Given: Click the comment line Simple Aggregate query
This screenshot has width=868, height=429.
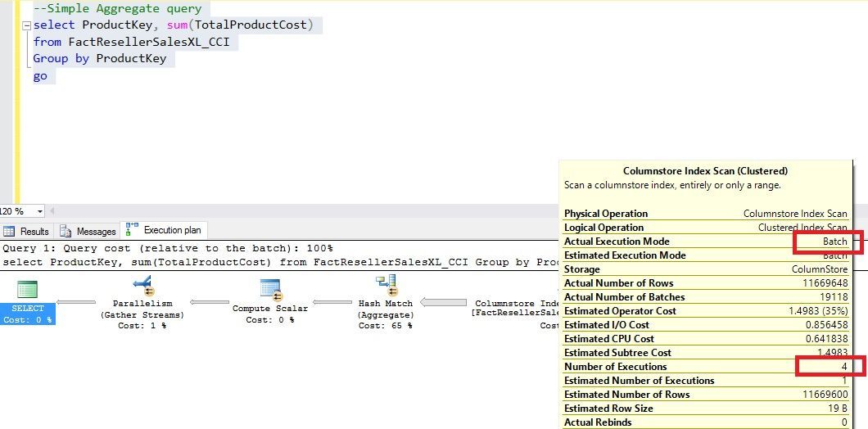Looking at the screenshot, I should (117, 9).
